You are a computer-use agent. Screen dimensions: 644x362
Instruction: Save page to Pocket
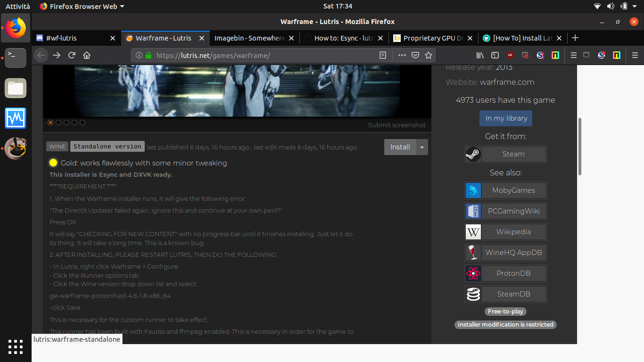(415, 55)
